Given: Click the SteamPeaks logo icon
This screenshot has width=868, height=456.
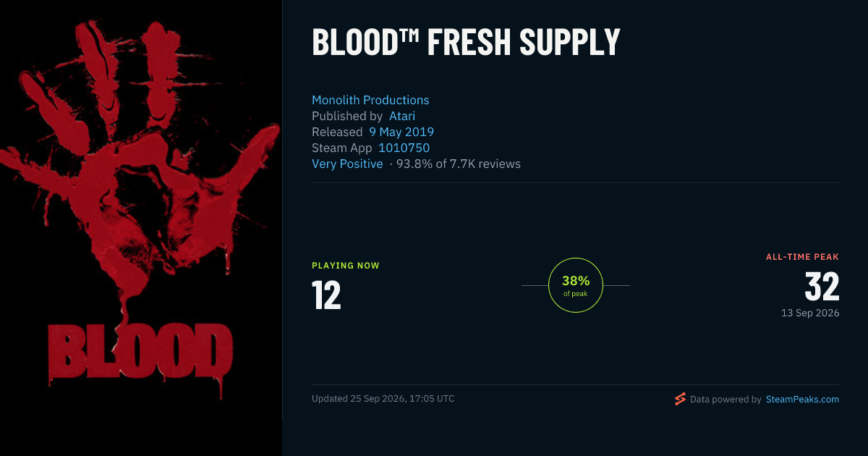Looking at the screenshot, I should (680, 399).
